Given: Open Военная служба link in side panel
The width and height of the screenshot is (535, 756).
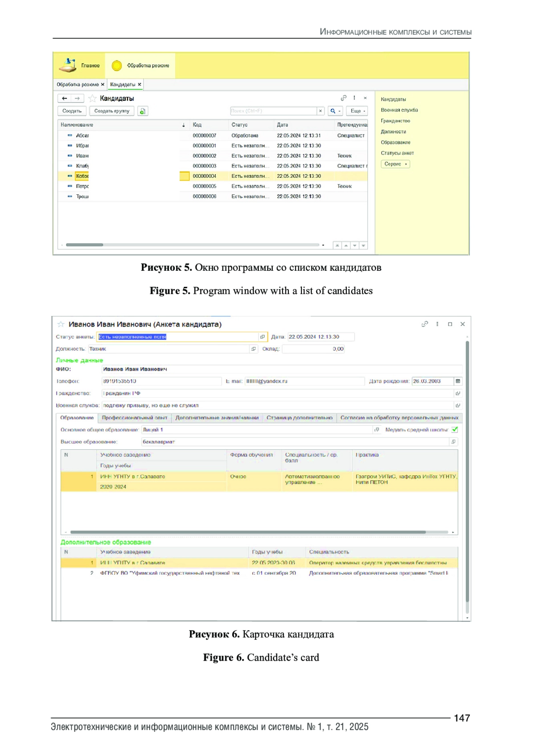Looking at the screenshot, I should pos(399,110).
